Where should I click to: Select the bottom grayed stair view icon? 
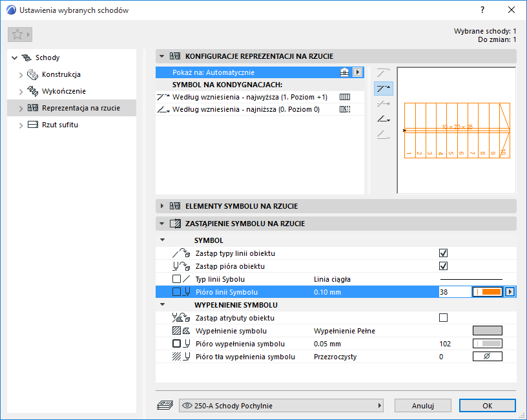click(384, 135)
